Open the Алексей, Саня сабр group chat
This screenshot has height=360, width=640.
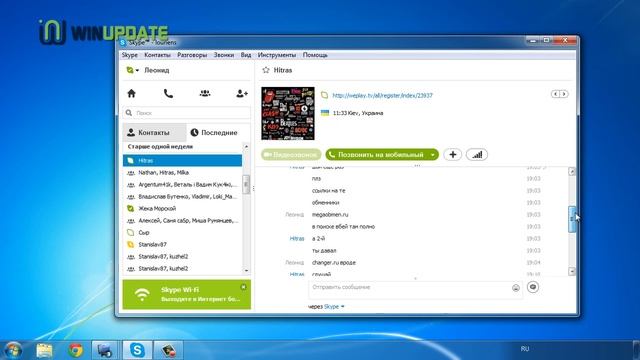(182, 221)
